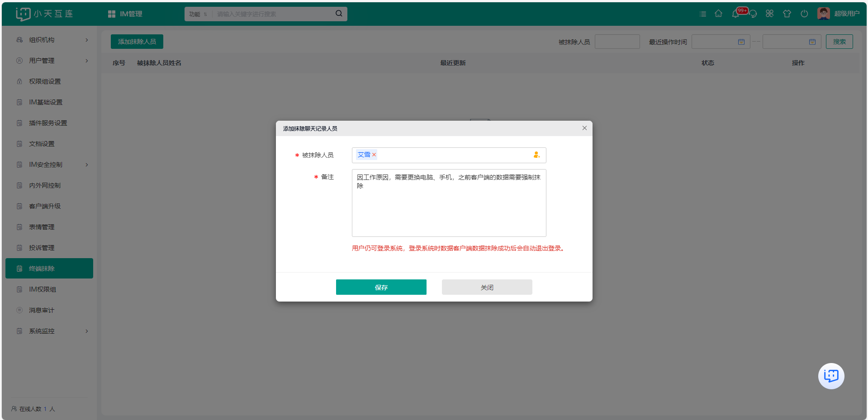
Task: Open IM基础设置 in sidebar
Action: pos(49,102)
